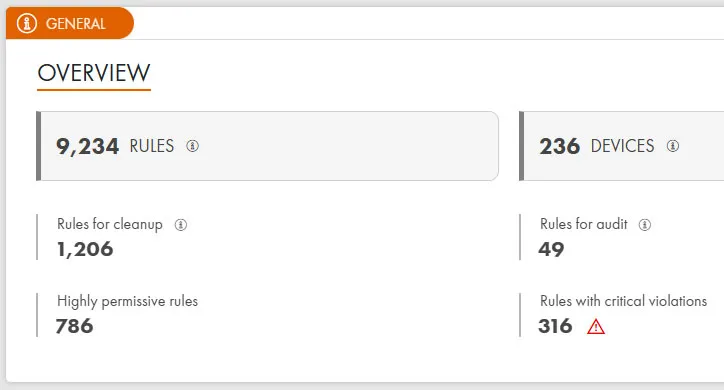The height and width of the screenshot is (390, 724).
Task: Click the red critical violations warning icon
Action: tap(596, 326)
